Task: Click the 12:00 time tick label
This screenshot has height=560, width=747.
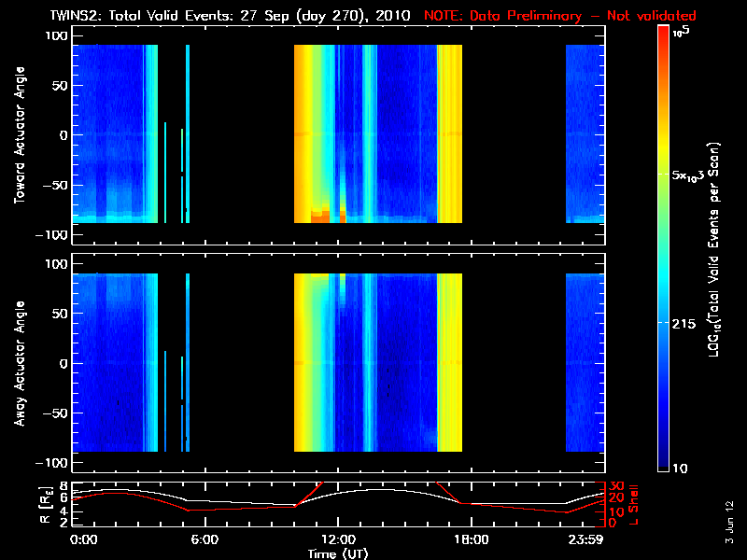Action: 338,540
